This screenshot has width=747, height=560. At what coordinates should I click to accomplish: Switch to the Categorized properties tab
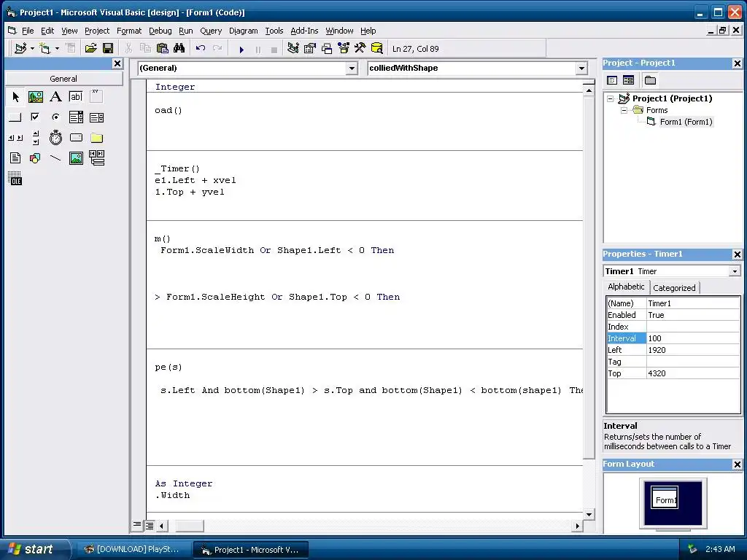pos(673,287)
